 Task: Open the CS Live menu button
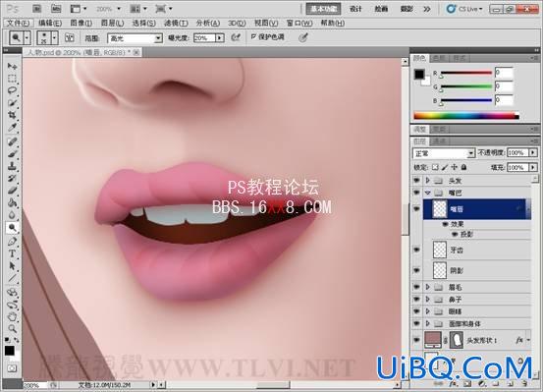465,9
